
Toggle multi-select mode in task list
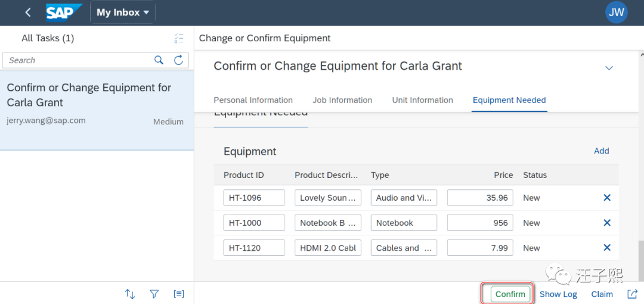point(179,38)
